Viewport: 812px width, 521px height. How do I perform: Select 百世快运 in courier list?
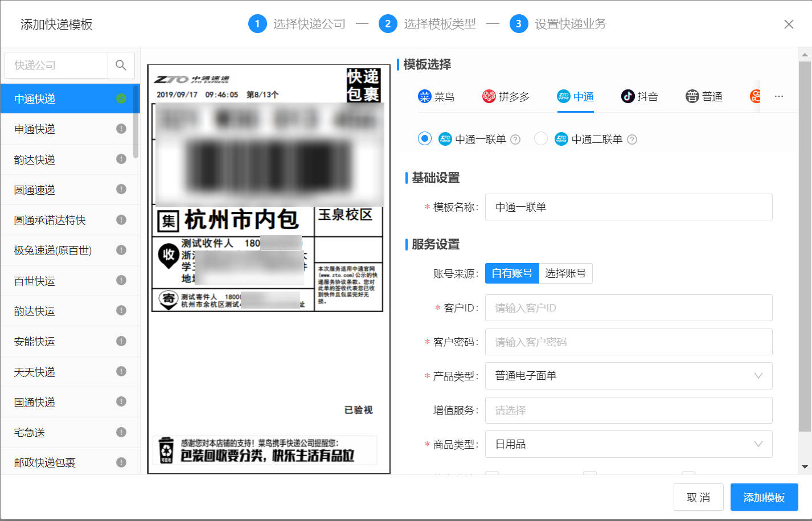point(70,281)
